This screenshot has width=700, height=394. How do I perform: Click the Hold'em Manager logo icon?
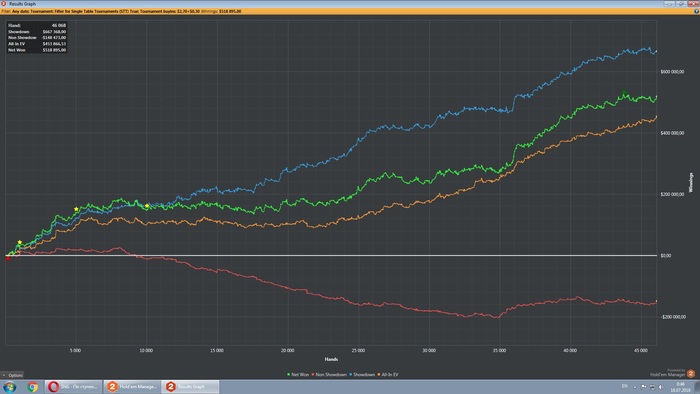tap(691, 374)
